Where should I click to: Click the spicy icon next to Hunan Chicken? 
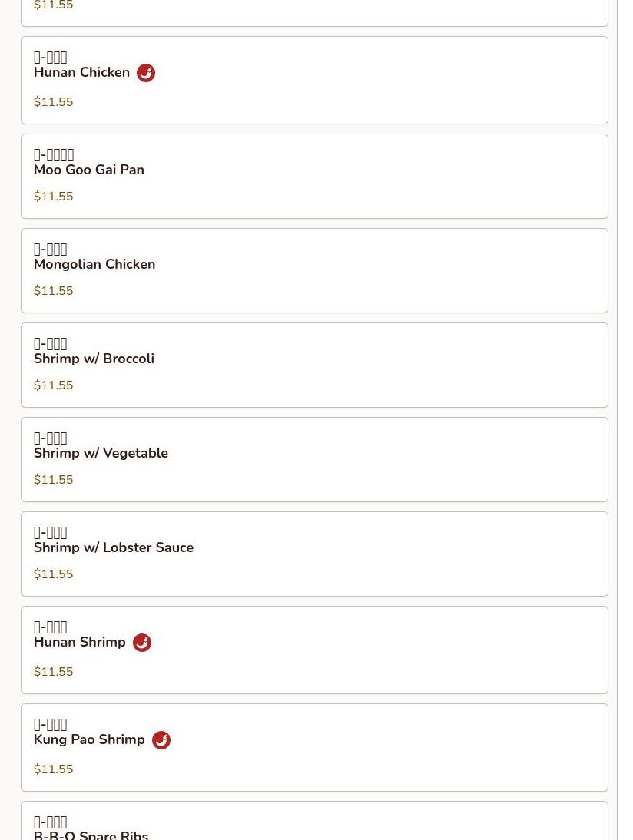tap(146, 73)
